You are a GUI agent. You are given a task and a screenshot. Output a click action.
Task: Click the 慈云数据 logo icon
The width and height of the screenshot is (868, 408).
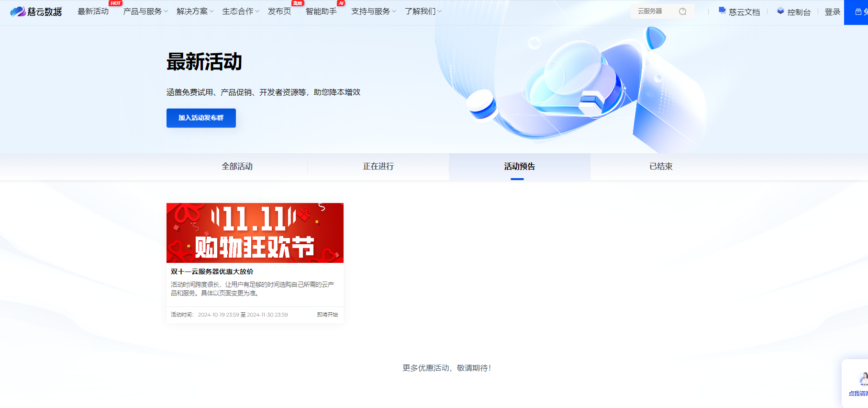(18, 11)
